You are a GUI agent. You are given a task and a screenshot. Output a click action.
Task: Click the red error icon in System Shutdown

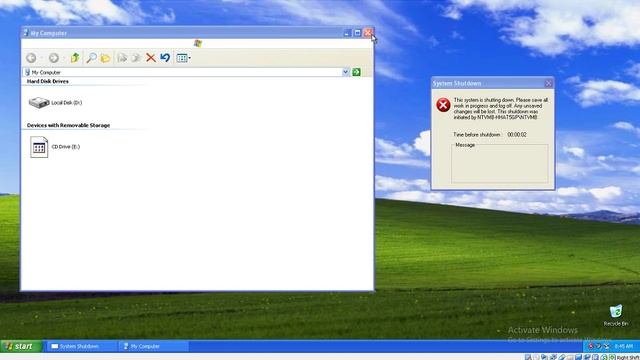(443, 105)
